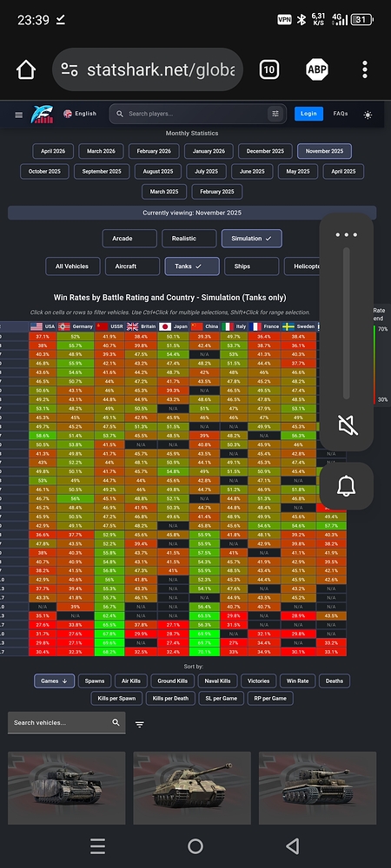Open site settings icon in address bar
Image resolution: width=391 pixels, height=868 pixels.
tap(70, 69)
